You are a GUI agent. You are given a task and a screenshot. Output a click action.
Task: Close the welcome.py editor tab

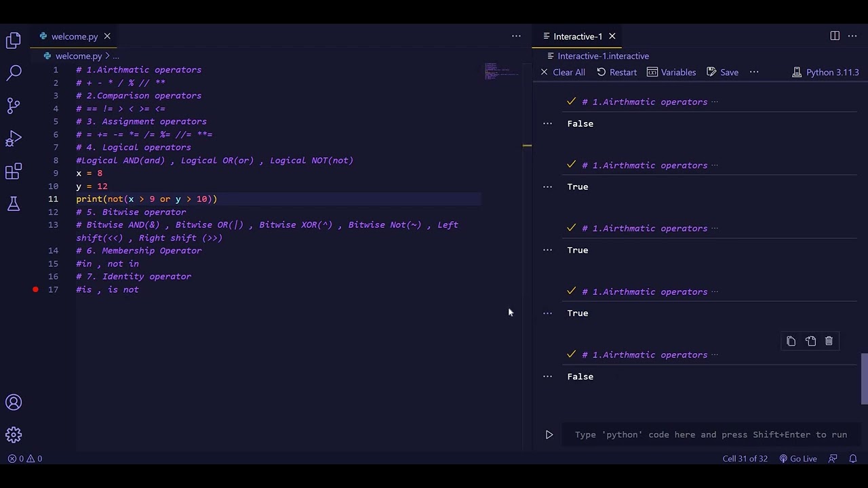pos(107,37)
